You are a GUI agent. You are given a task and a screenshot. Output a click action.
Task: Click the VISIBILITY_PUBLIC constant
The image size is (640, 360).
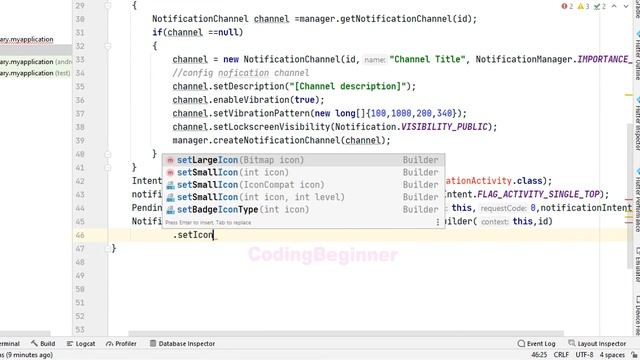444,127
